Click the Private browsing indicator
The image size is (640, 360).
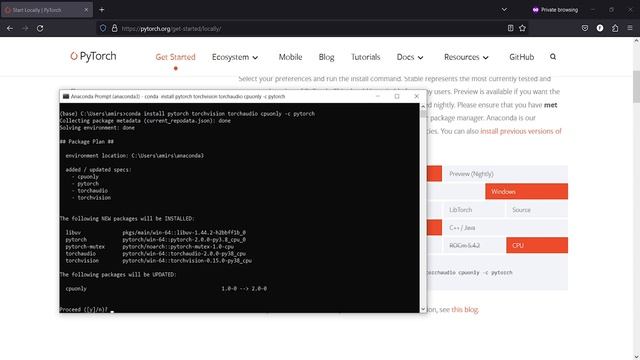point(555,10)
